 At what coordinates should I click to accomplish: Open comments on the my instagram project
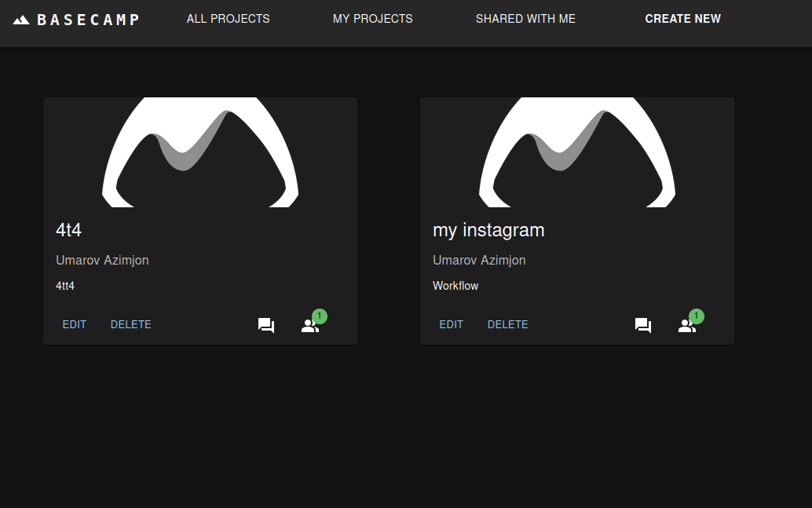click(642, 324)
